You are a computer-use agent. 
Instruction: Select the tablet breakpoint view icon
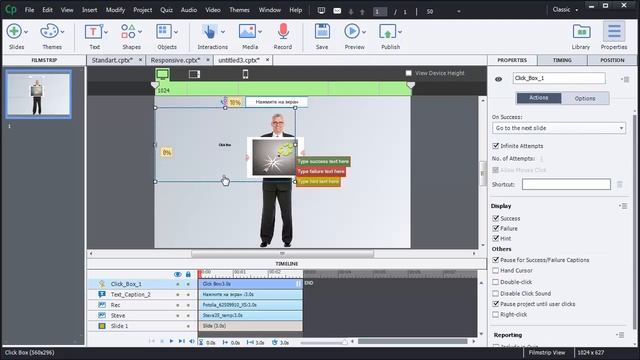pos(194,74)
